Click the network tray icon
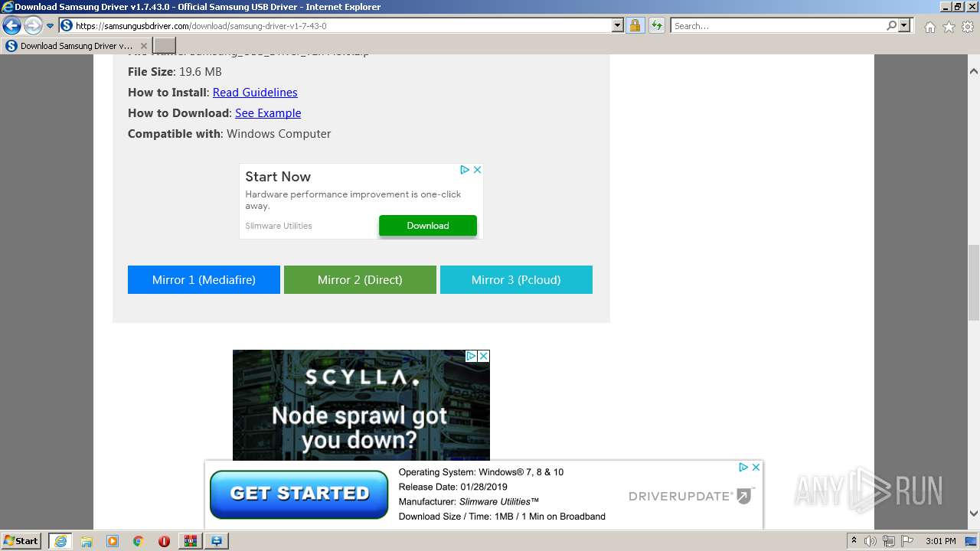This screenshot has height=551, width=980. [x=889, y=541]
